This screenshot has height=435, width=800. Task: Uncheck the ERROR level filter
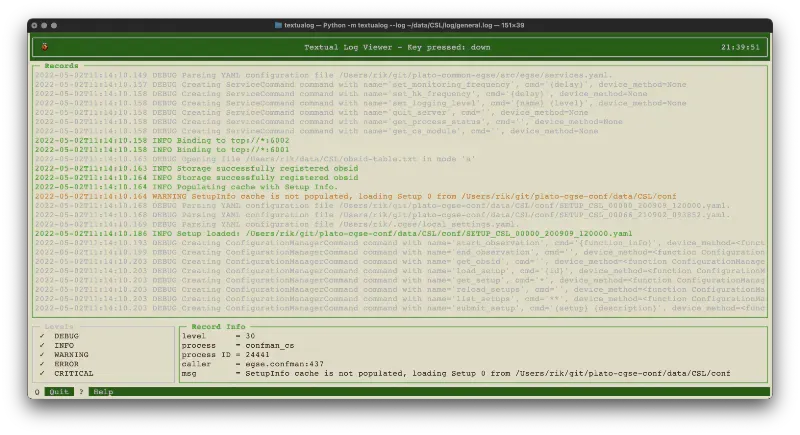42,364
